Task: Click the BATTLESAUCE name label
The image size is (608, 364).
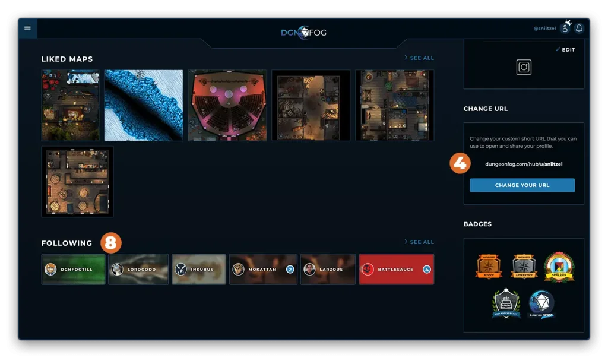Action: tap(395, 270)
